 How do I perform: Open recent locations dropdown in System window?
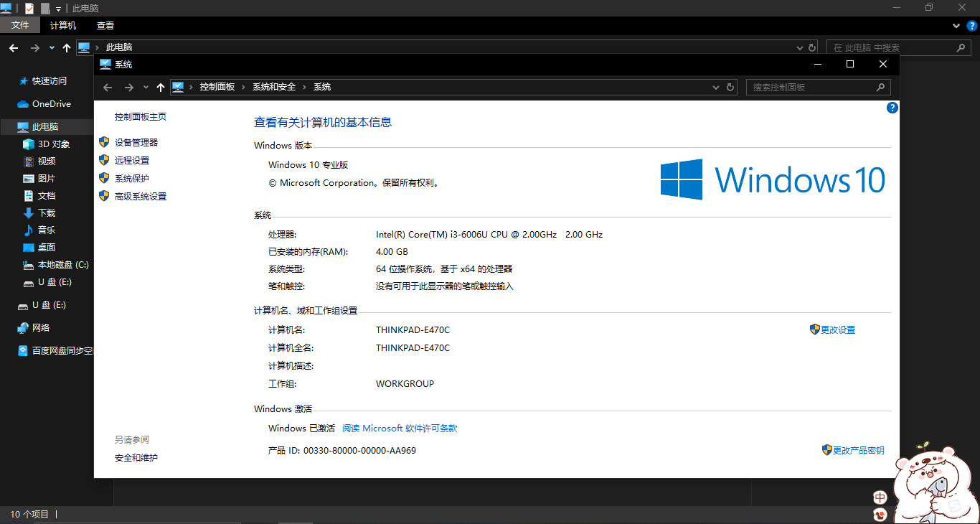[x=146, y=88]
